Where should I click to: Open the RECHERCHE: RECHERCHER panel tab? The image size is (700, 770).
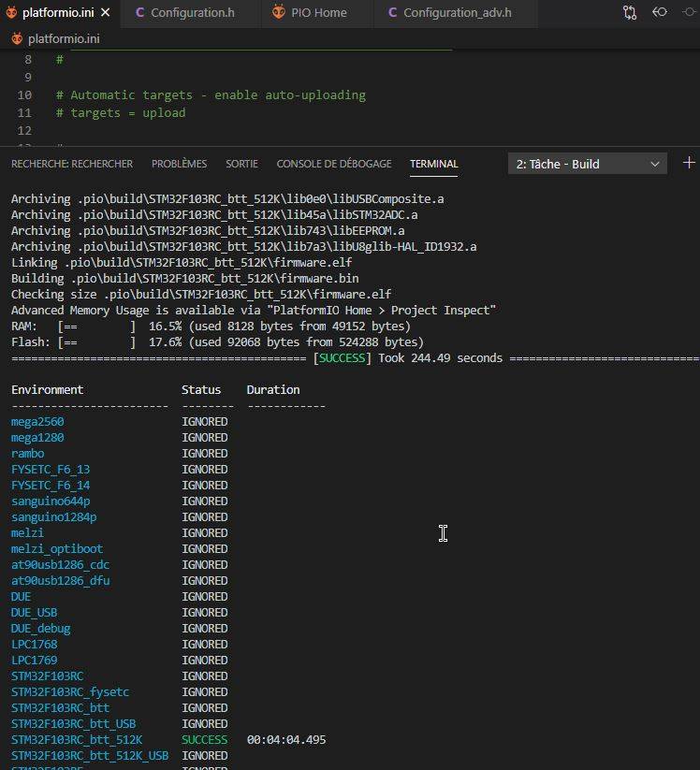point(72,164)
